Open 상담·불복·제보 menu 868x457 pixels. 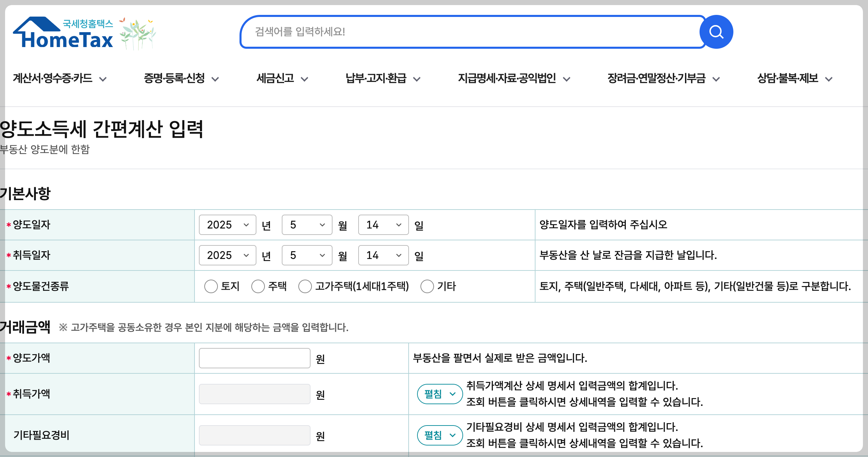[794, 79]
